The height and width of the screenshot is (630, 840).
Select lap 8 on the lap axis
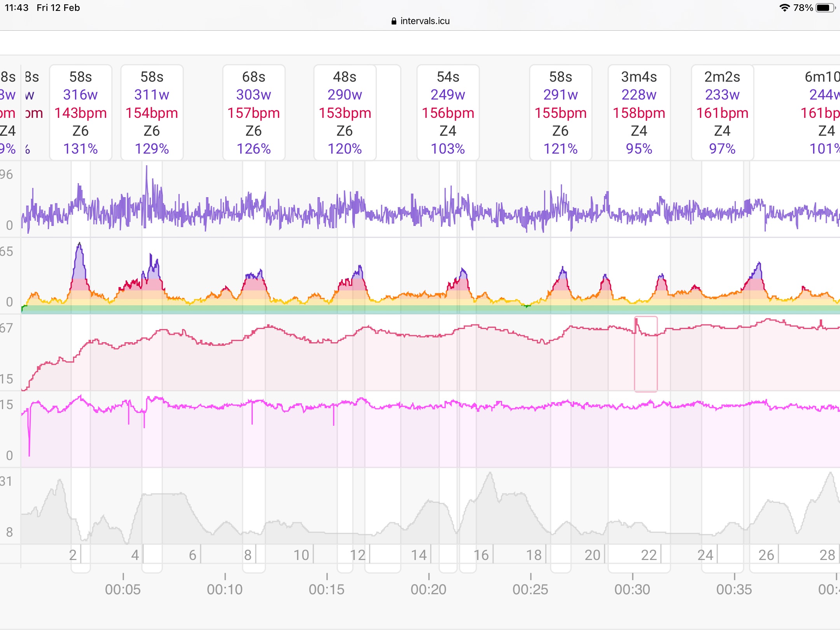[248, 555]
